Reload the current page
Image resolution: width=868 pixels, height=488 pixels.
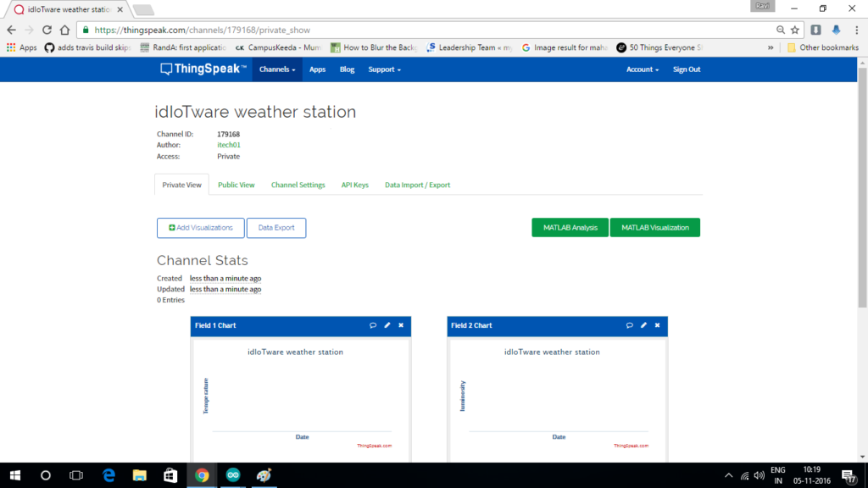(x=47, y=30)
